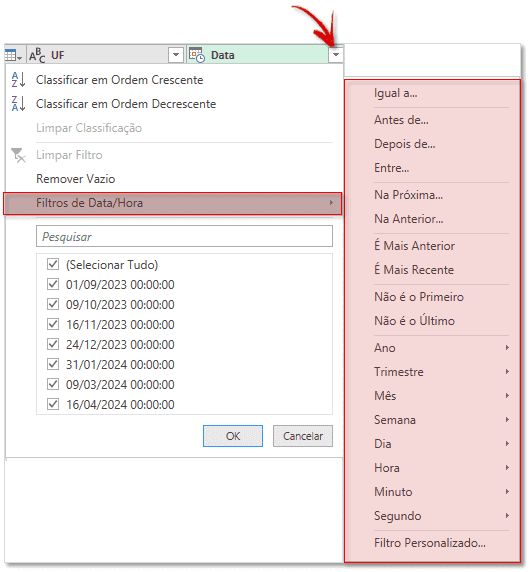The height and width of the screenshot is (572, 530).
Task: Uncheck the 16/04/2024 00:00:00 checkbox
Action: click(x=53, y=404)
